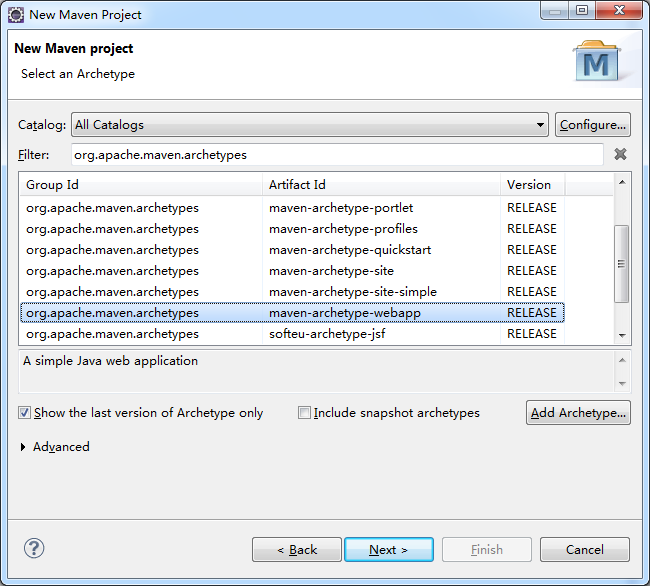Click the Configure... button
This screenshot has width=650, height=586.
pyautogui.click(x=593, y=125)
